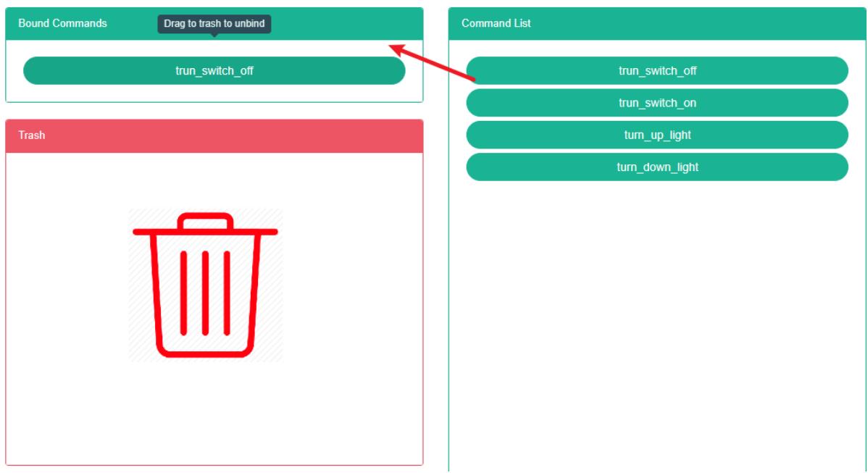Pick the turn_up_light command

656,135
